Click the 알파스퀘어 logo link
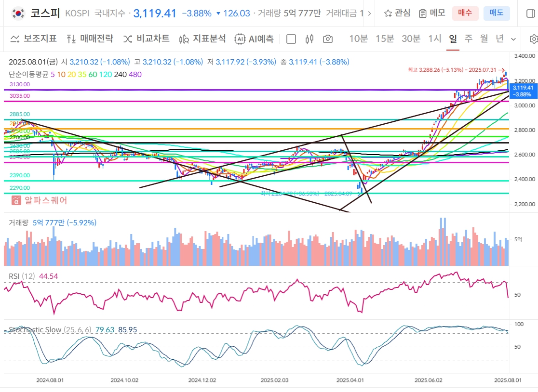 pos(39,200)
